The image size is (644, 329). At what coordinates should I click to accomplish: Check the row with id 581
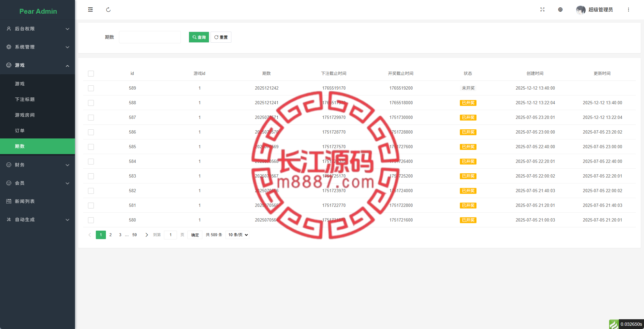(x=91, y=206)
